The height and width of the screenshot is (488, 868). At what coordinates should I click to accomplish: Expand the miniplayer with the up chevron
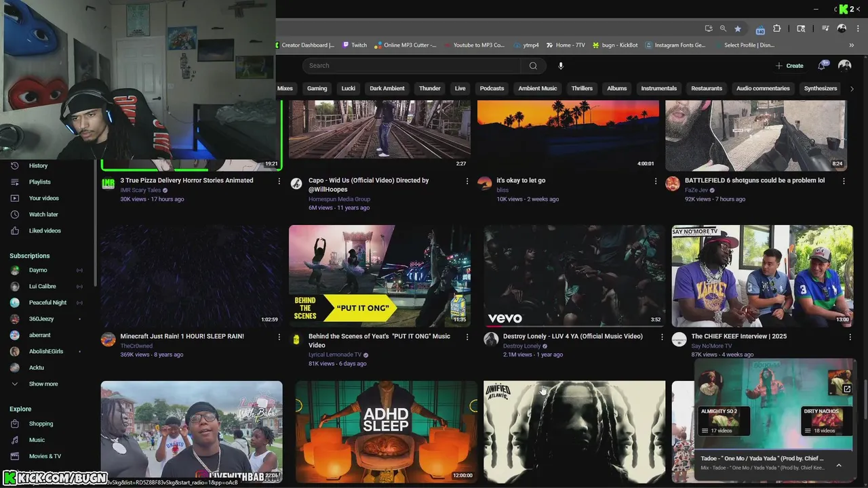tap(839, 466)
